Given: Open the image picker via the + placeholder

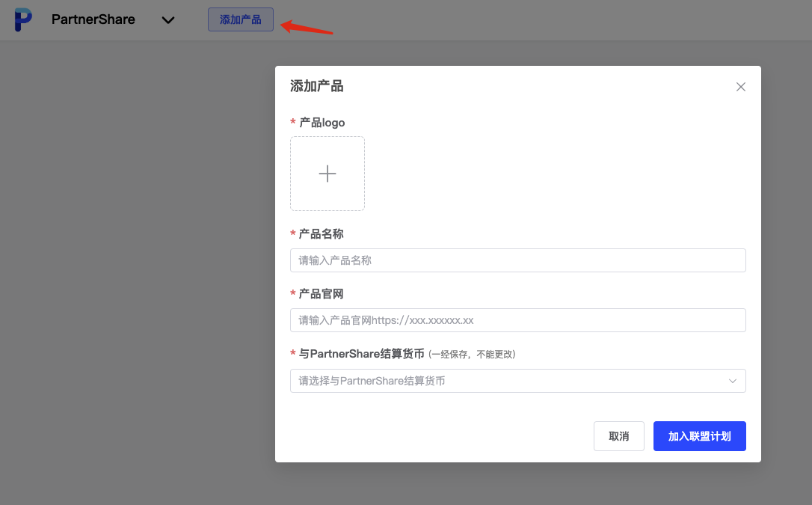Looking at the screenshot, I should coord(327,173).
